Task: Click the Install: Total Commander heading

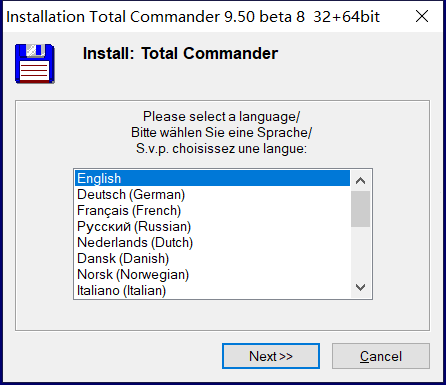Action: (x=180, y=53)
